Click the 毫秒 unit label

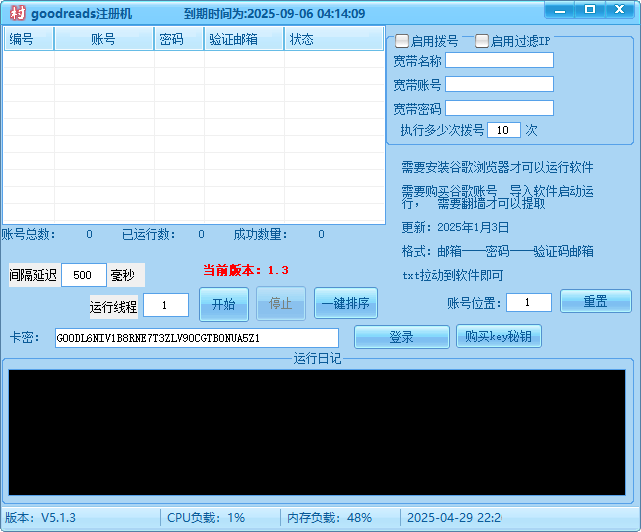123,275
